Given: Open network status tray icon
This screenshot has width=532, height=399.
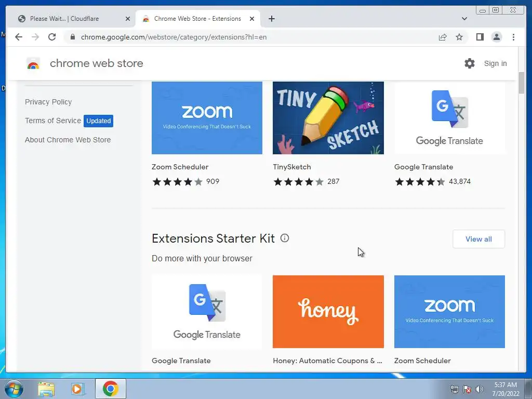Looking at the screenshot, I should pyautogui.click(x=454, y=389).
